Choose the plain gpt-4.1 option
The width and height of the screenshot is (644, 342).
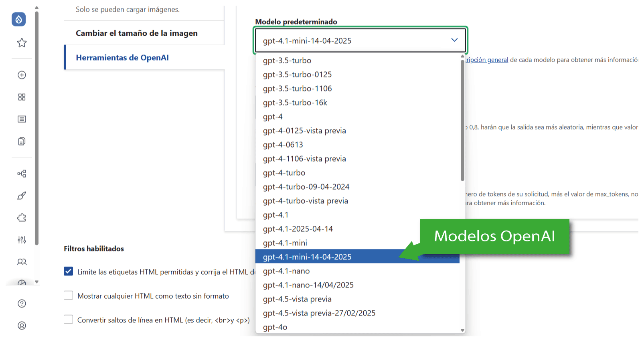(357, 215)
